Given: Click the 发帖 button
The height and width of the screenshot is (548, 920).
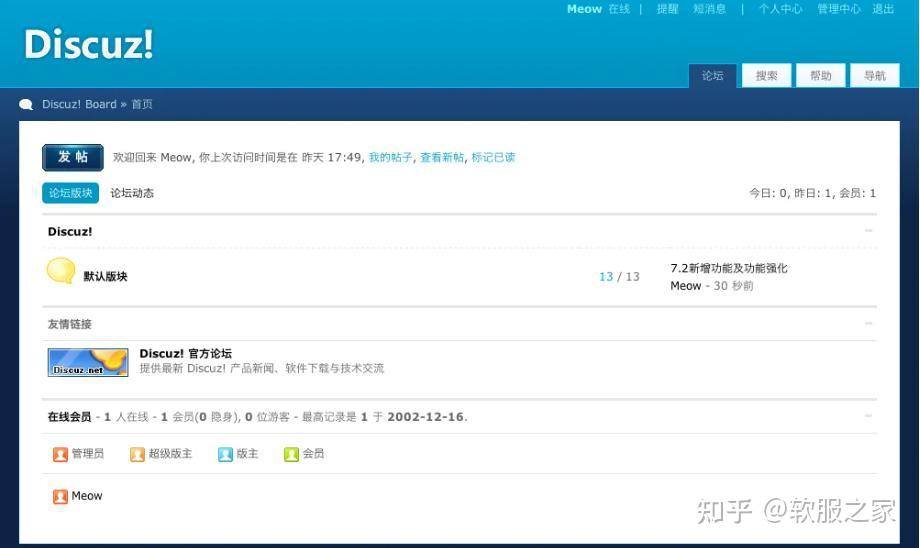Looking at the screenshot, I should point(73,157).
